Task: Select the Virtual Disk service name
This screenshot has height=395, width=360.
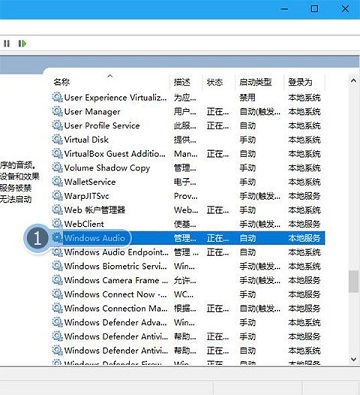Action: (86, 139)
